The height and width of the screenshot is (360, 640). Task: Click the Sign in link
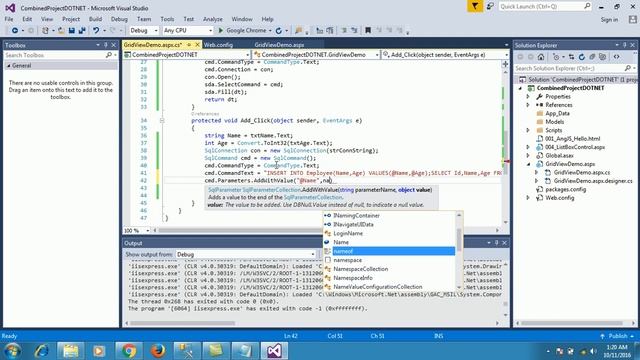[609, 20]
